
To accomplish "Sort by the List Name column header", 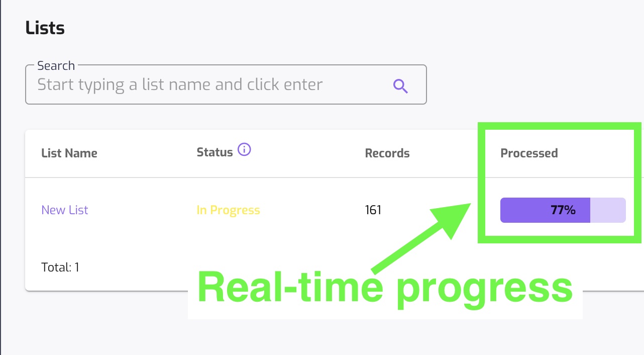I will 69,153.
